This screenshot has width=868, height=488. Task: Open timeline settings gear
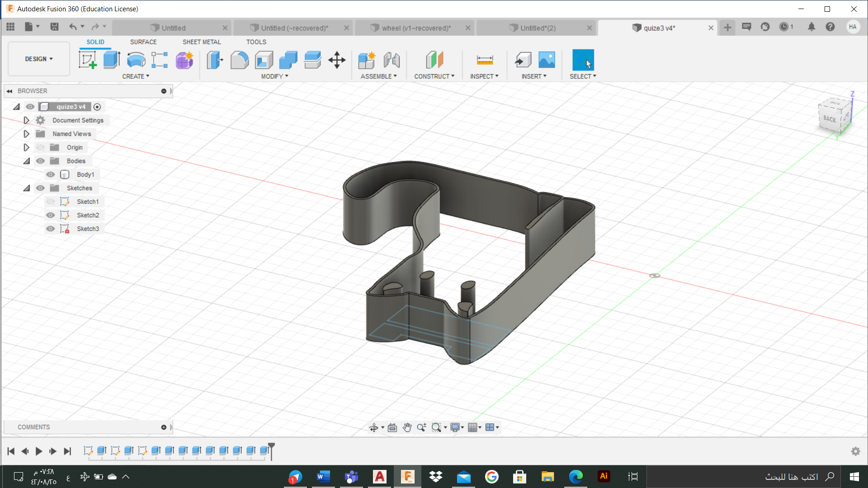tap(855, 451)
